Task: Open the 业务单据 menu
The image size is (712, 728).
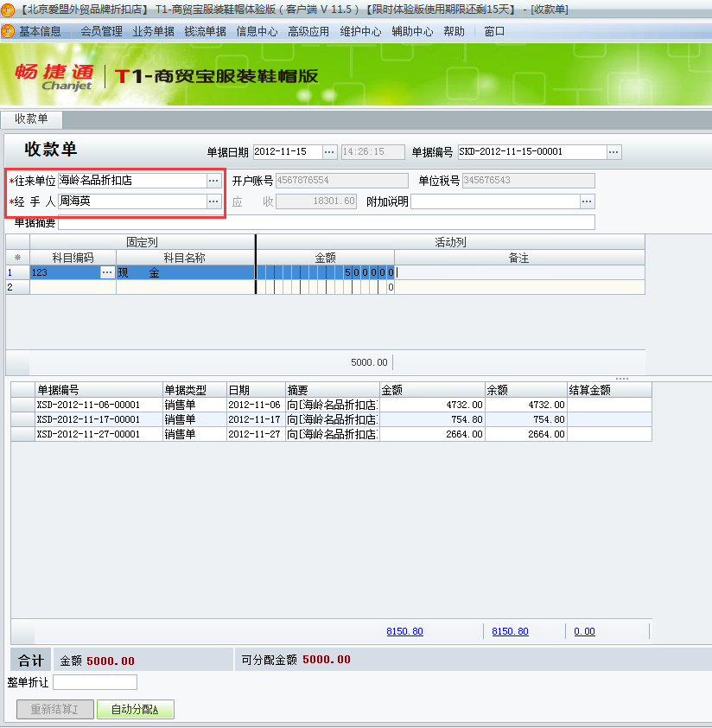Action: coord(153,32)
